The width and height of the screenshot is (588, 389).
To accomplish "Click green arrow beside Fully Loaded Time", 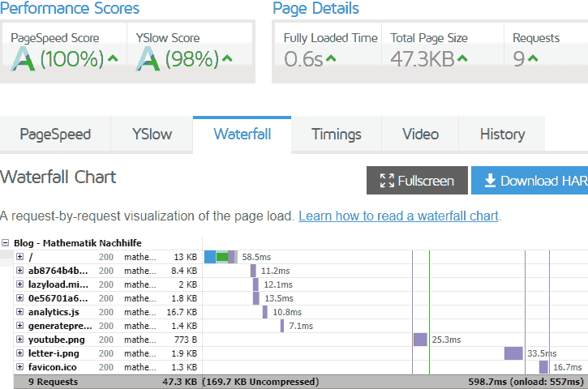I will pyautogui.click(x=331, y=58).
